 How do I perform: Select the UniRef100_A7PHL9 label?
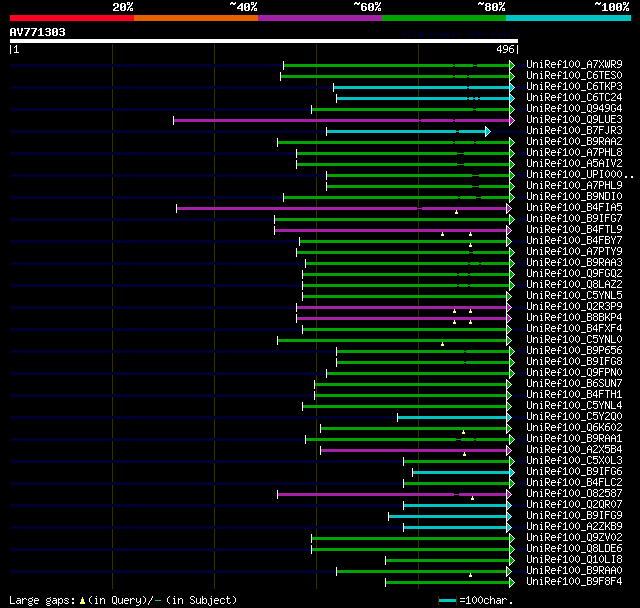pos(574,186)
